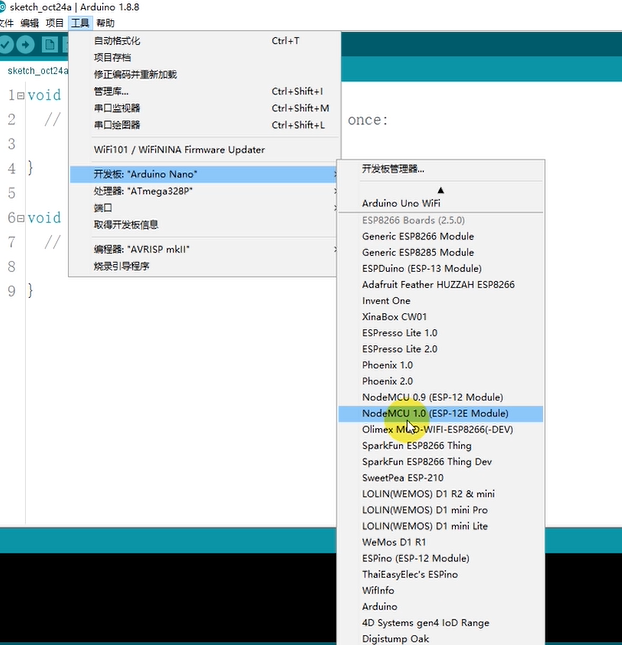
Task: Open 串口监视器 serial monitor
Action: point(204,108)
